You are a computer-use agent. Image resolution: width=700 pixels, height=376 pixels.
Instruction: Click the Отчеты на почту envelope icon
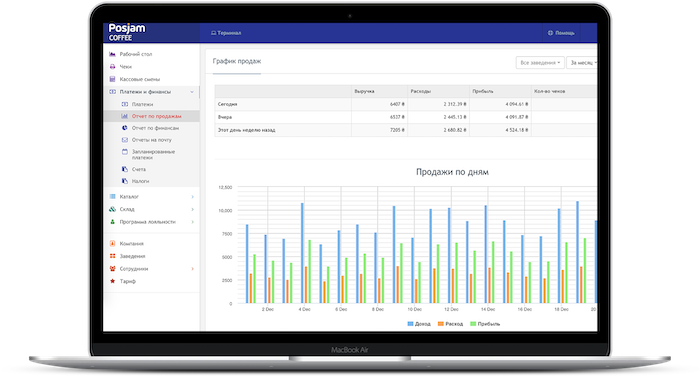[x=125, y=140]
